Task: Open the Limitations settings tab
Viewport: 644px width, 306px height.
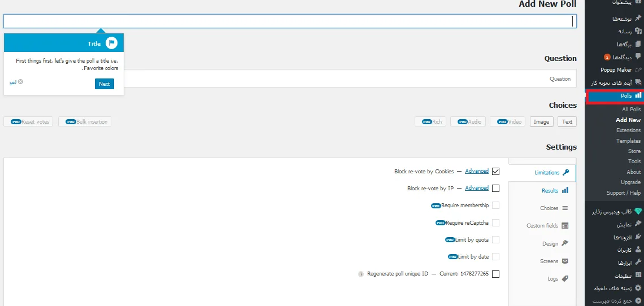Action: (542, 173)
